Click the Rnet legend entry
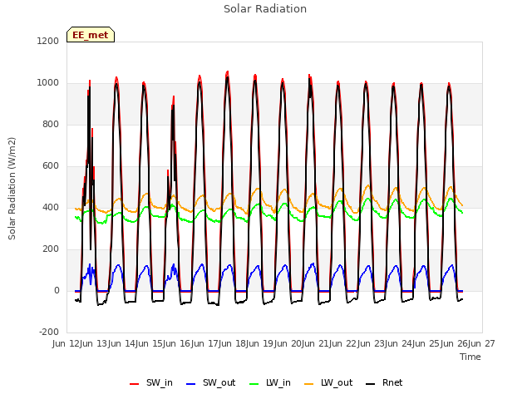This screenshot has height=399, width=532. (384, 382)
